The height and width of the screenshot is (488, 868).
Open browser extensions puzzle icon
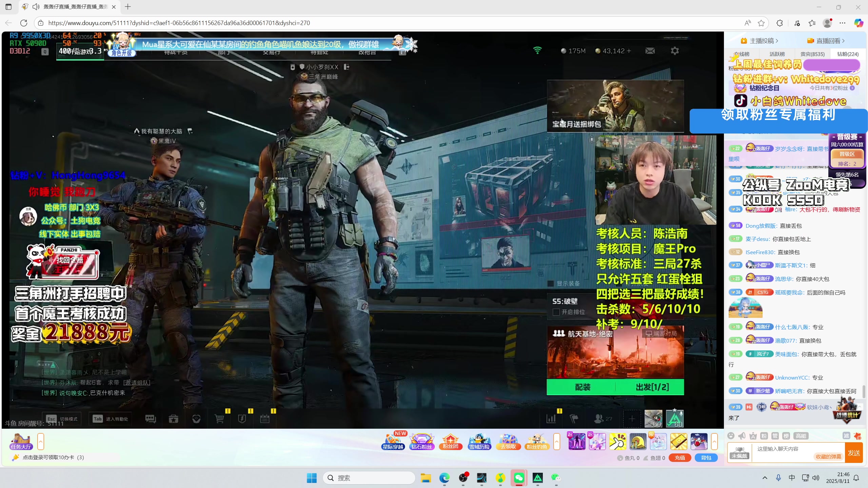780,23
